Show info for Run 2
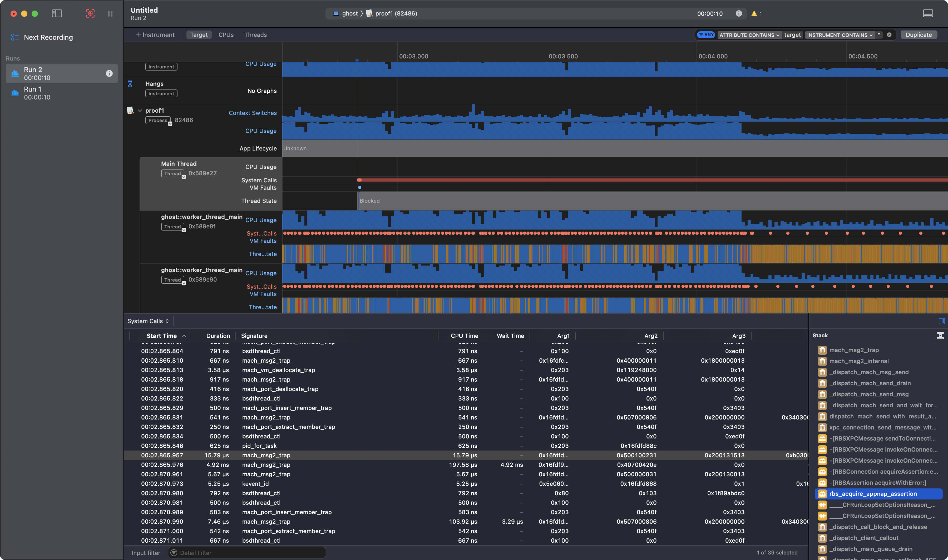This screenshot has width=948, height=560. point(109,74)
